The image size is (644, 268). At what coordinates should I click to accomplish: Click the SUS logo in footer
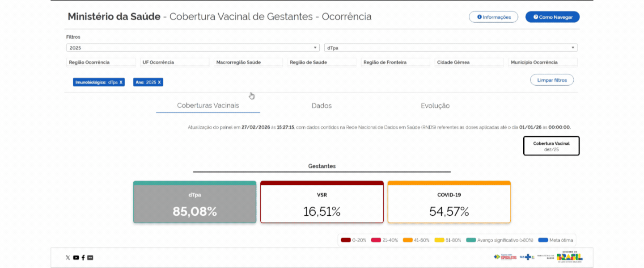coord(527,257)
